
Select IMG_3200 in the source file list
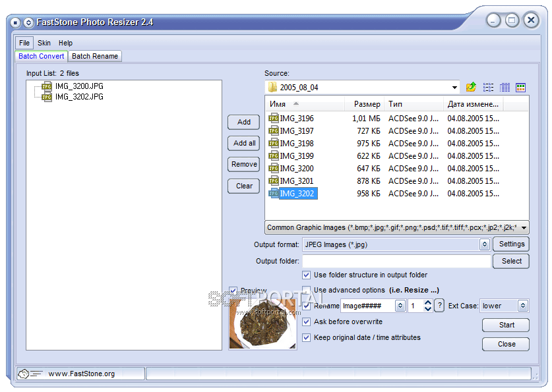(x=296, y=169)
